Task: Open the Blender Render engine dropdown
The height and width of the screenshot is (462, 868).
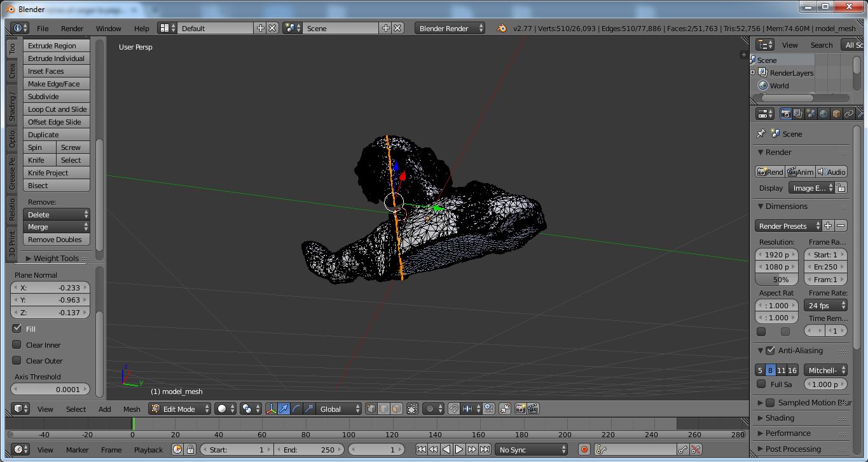Action: click(x=450, y=28)
